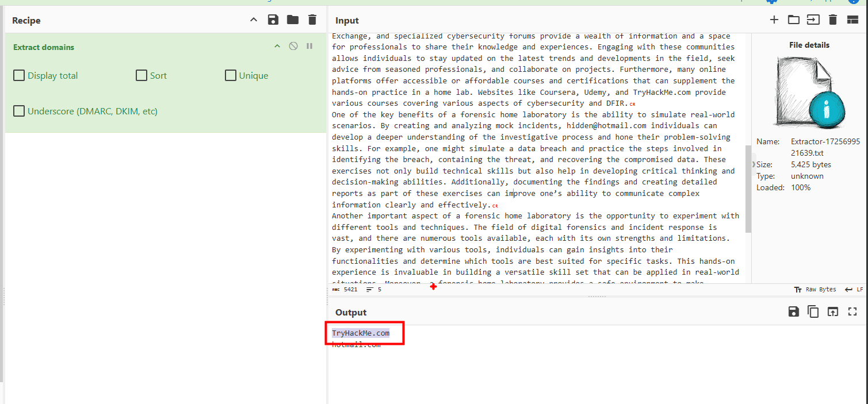Clear the recipe with trash icon
The image size is (868, 404).
tap(312, 20)
